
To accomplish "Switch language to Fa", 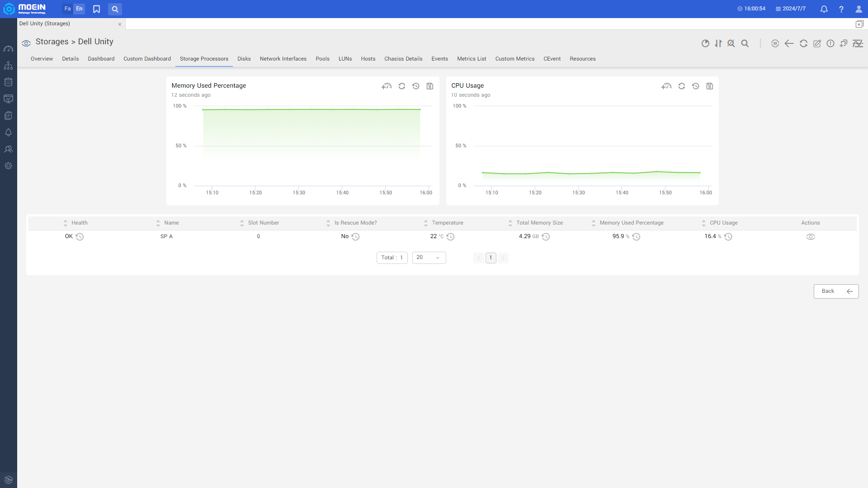I will tap(67, 9).
